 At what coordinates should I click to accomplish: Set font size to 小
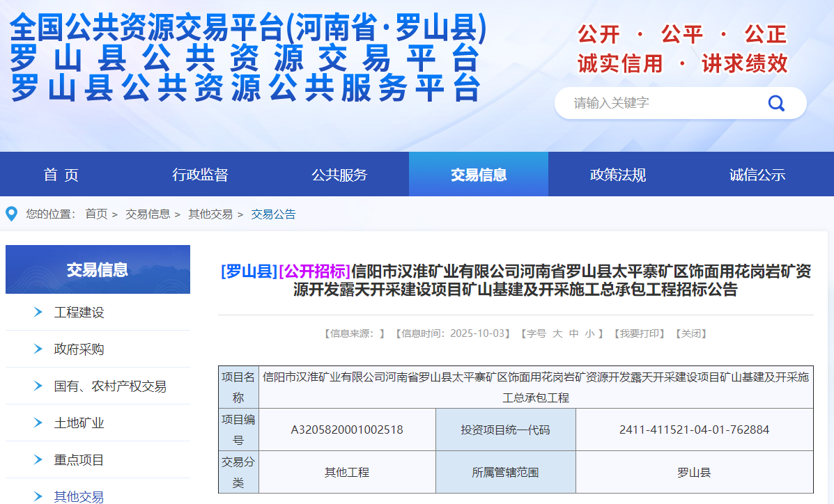(589, 334)
